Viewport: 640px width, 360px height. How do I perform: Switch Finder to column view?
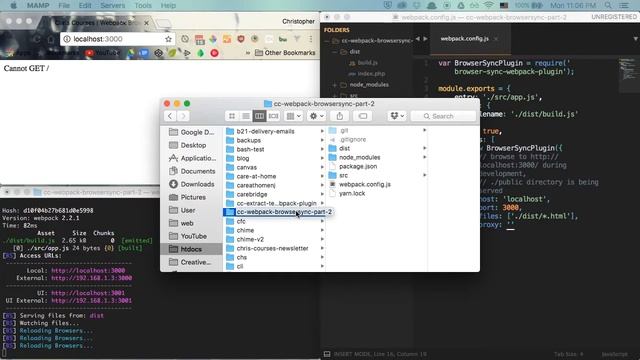click(259, 116)
